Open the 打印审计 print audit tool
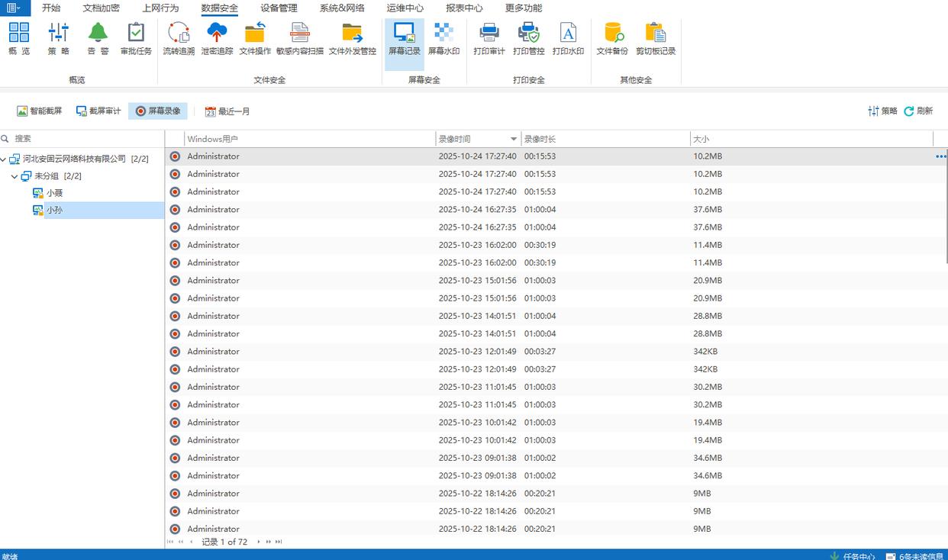Image resolution: width=948 pixels, height=560 pixels. (489, 38)
